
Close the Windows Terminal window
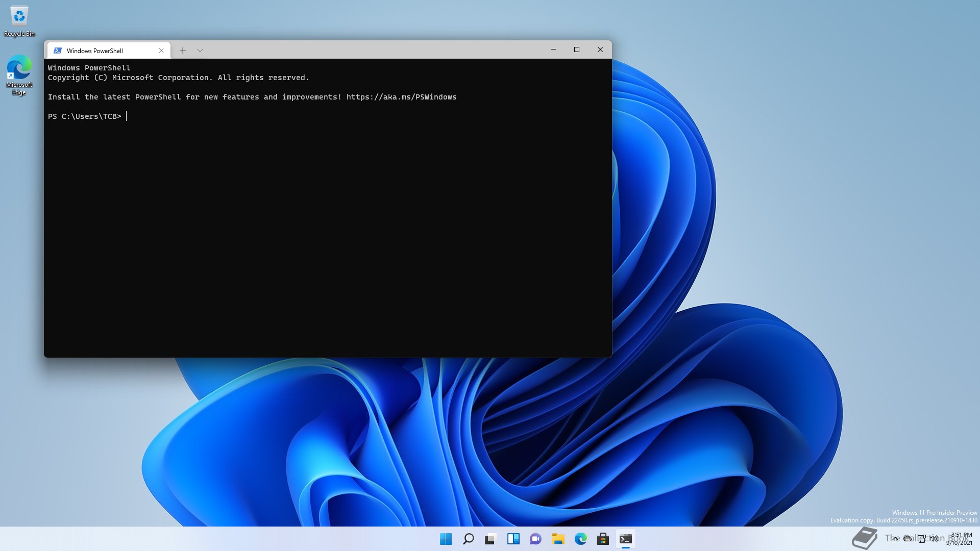point(600,49)
